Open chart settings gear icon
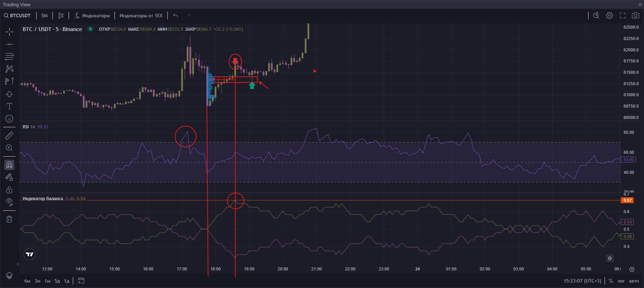Viewport: 644px width, 288px height. click(x=609, y=16)
